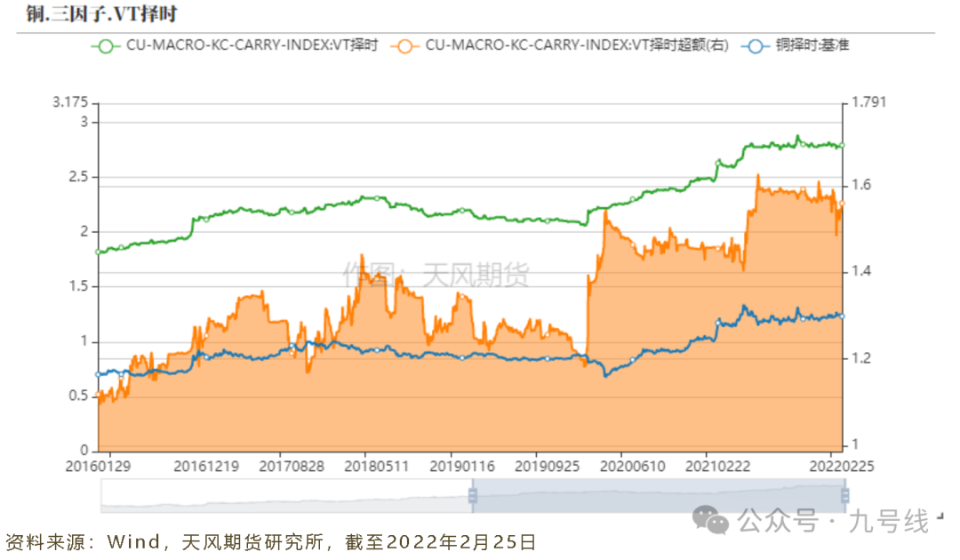This screenshot has height=560, width=960.
Task: Click the green line's first data point marker
Action: click(x=98, y=252)
